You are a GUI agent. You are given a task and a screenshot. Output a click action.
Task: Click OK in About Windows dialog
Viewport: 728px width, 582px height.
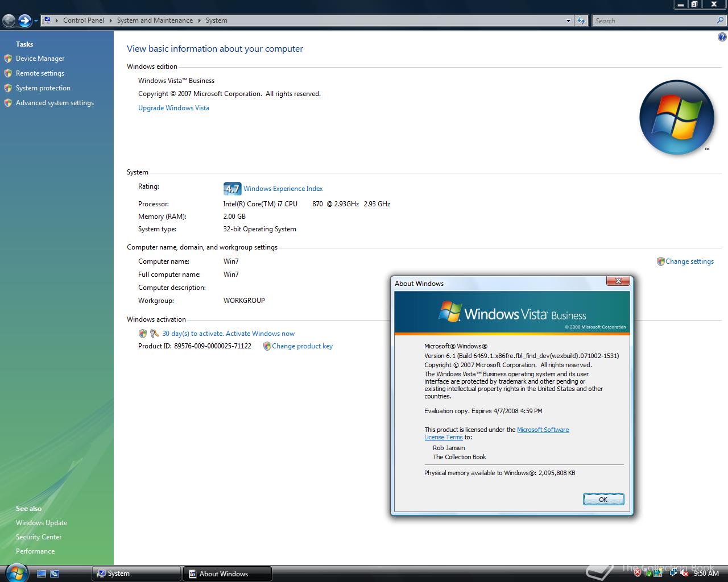tap(603, 500)
